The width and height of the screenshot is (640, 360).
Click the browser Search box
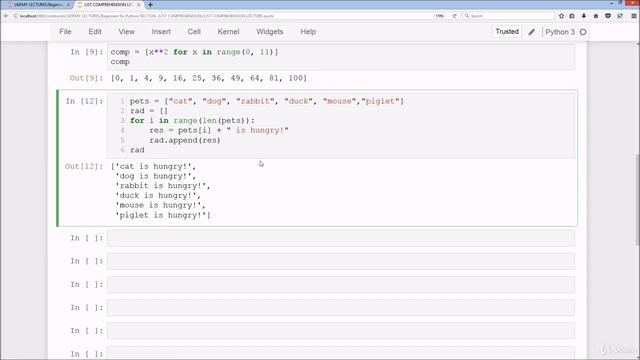point(508,16)
